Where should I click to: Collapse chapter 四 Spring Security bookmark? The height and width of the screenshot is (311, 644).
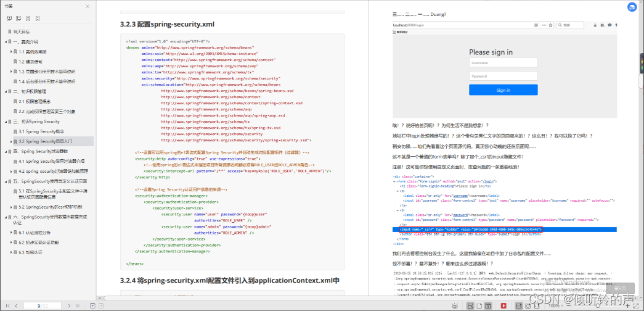click(x=6, y=151)
